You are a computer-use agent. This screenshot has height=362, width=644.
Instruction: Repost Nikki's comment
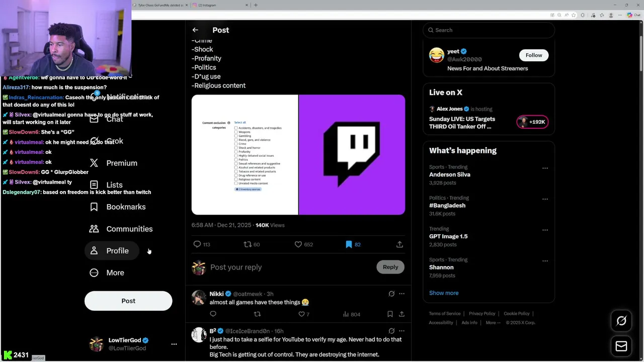click(x=257, y=314)
